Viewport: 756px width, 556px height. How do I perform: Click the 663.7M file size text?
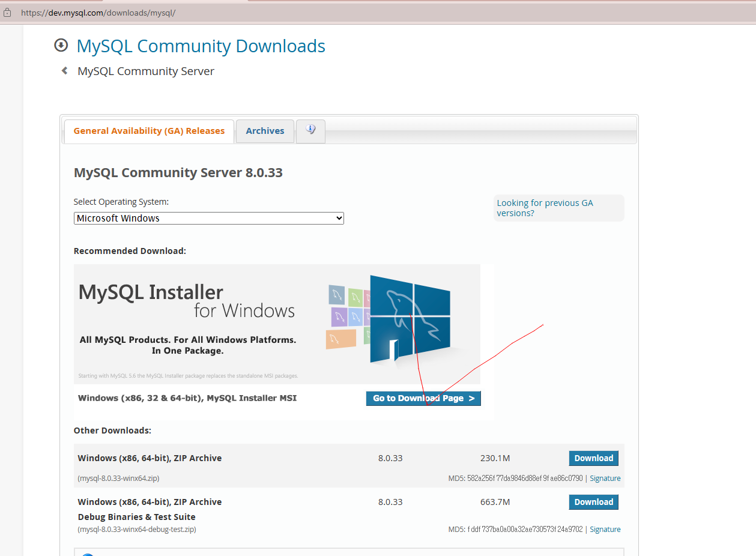495,502
